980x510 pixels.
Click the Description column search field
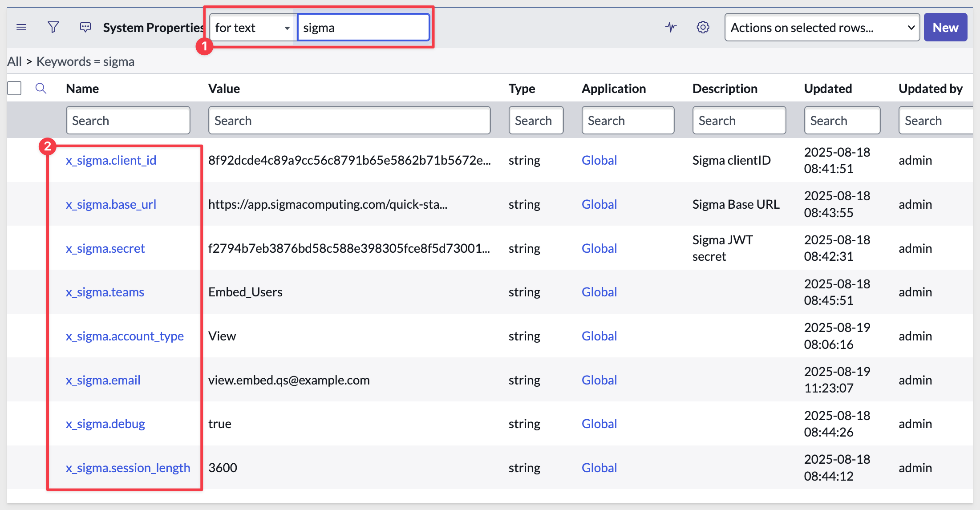coord(739,120)
